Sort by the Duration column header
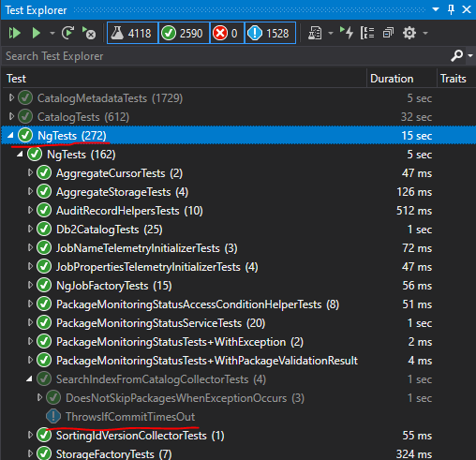 tap(392, 79)
